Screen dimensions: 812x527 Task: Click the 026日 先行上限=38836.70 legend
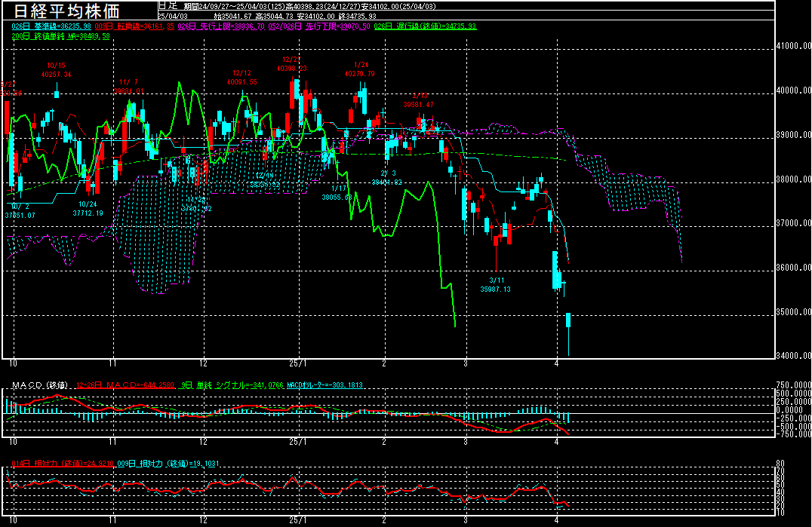point(221,26)
